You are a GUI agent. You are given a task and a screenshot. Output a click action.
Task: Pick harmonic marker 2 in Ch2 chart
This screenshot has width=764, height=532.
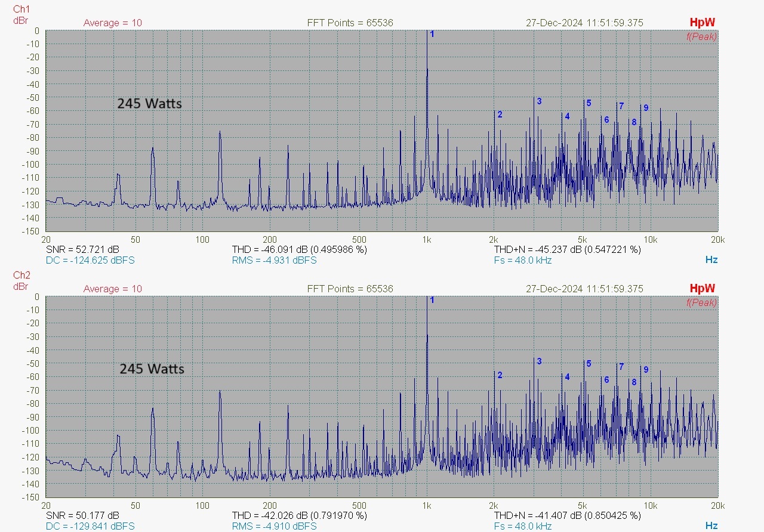click(500, 375)
